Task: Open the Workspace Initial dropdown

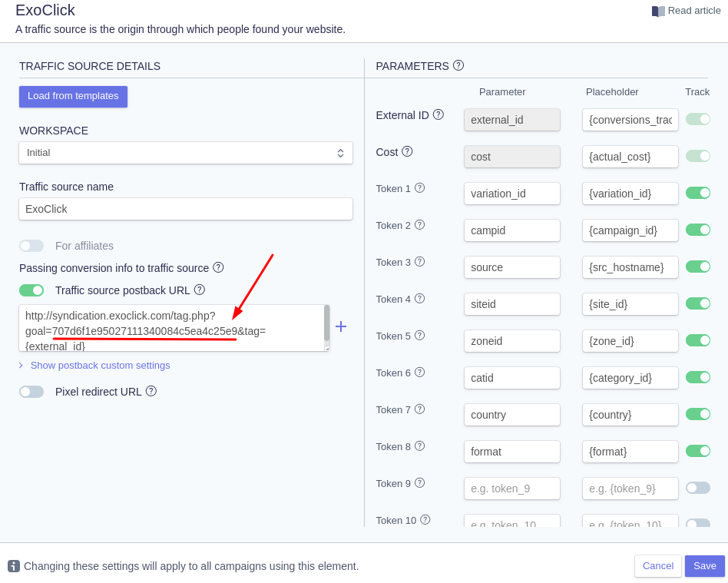Action: (x=186, y=153)
